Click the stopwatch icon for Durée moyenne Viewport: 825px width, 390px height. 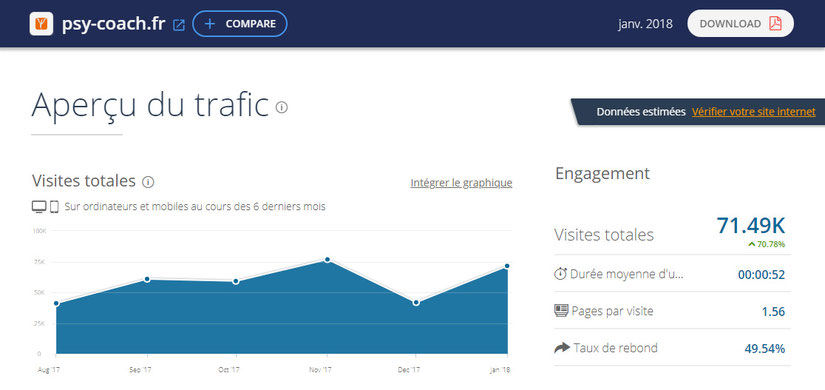561,274
